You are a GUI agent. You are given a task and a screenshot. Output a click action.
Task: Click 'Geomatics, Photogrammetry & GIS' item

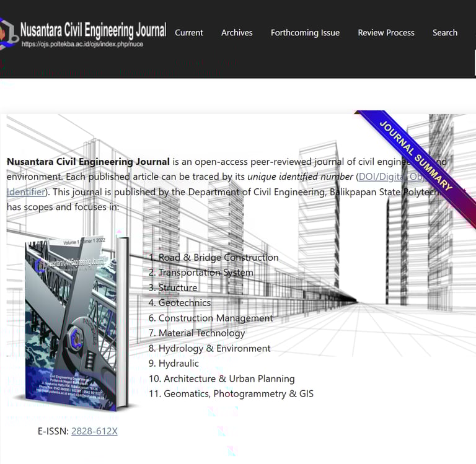tap(239, 394)
